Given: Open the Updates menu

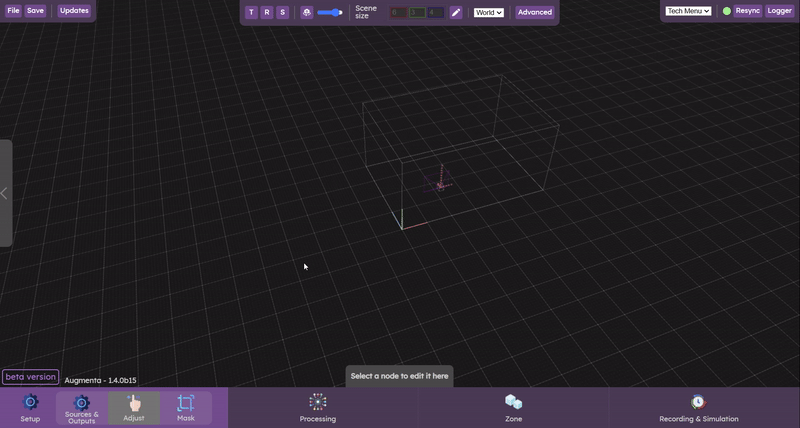Looking at the screenshot, I should pyautogui.click(x=74, y=11).
